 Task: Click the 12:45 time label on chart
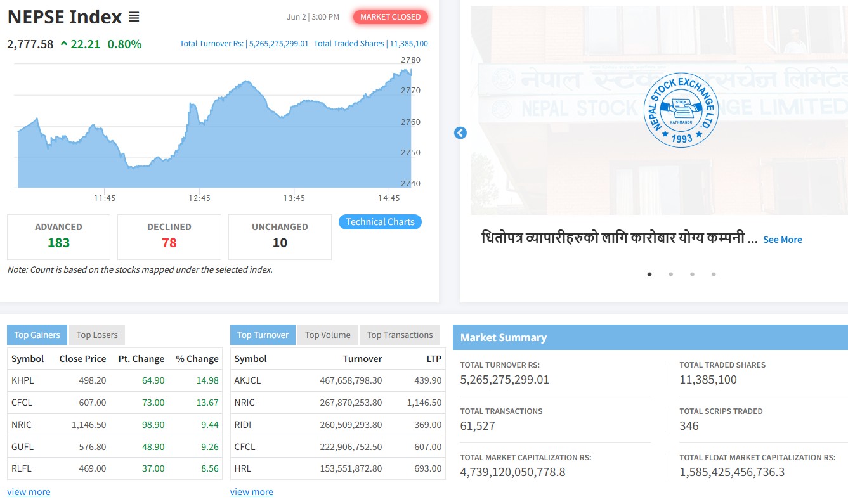click(x=199, y=198)
